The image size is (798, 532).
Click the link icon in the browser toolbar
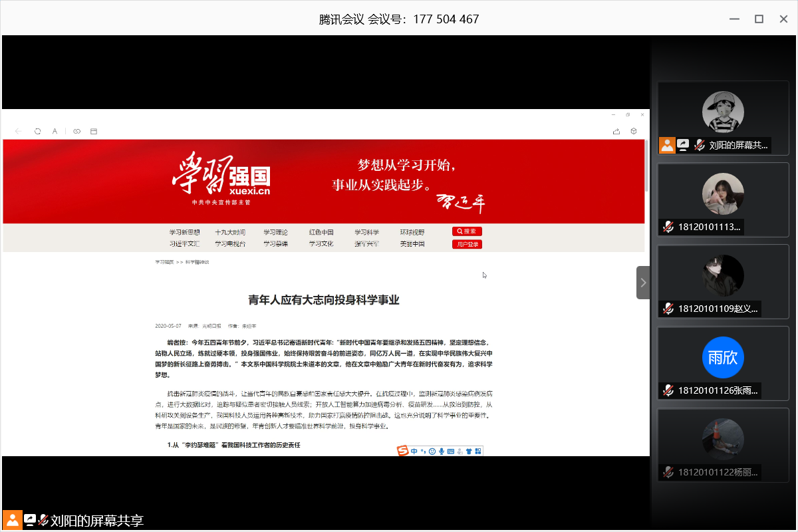tap(76, 132)
